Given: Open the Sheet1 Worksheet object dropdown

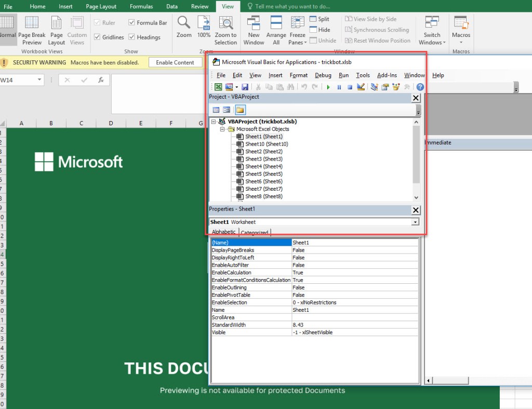Looking at the screenshot, I should (415, 222).
